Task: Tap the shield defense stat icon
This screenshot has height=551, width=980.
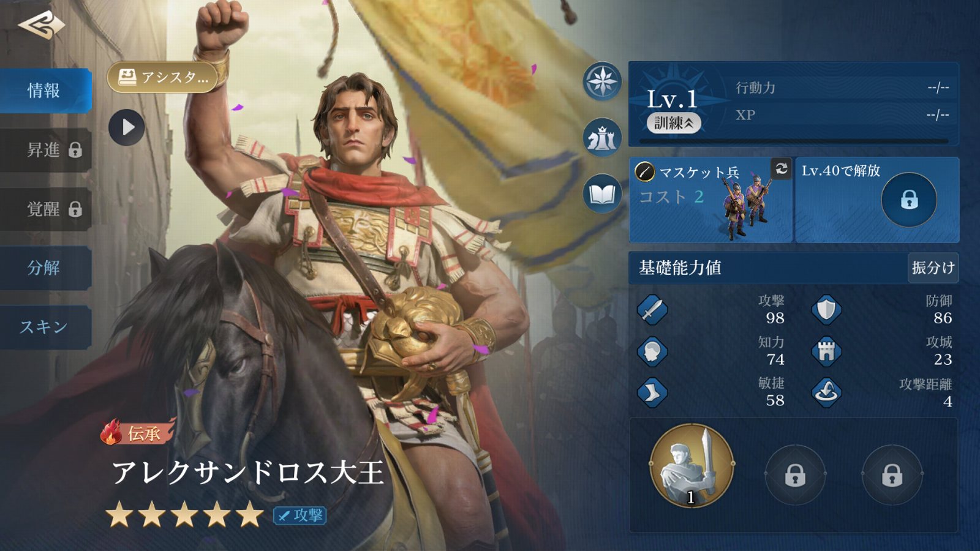Action: [x=826, y=310]
